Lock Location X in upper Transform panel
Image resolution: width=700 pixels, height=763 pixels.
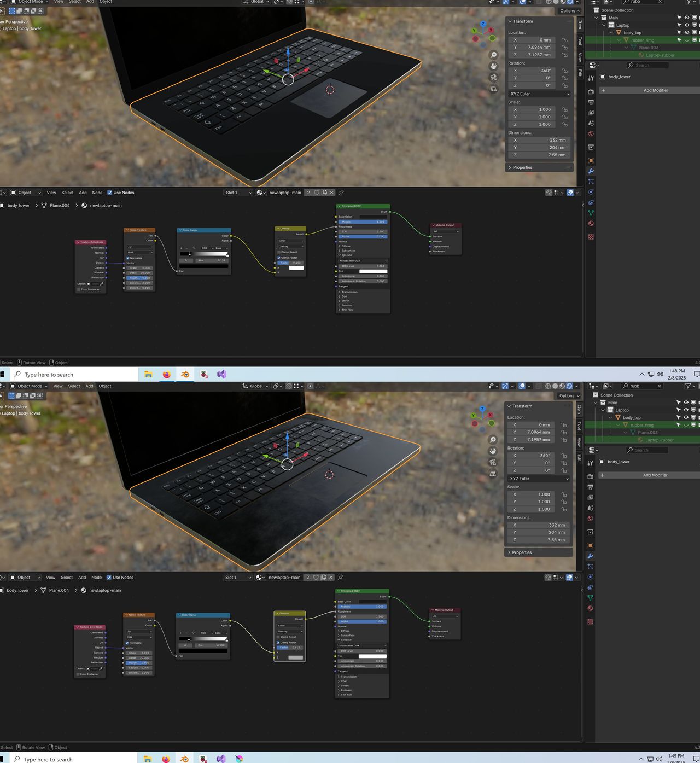click(x=565, y=40)
